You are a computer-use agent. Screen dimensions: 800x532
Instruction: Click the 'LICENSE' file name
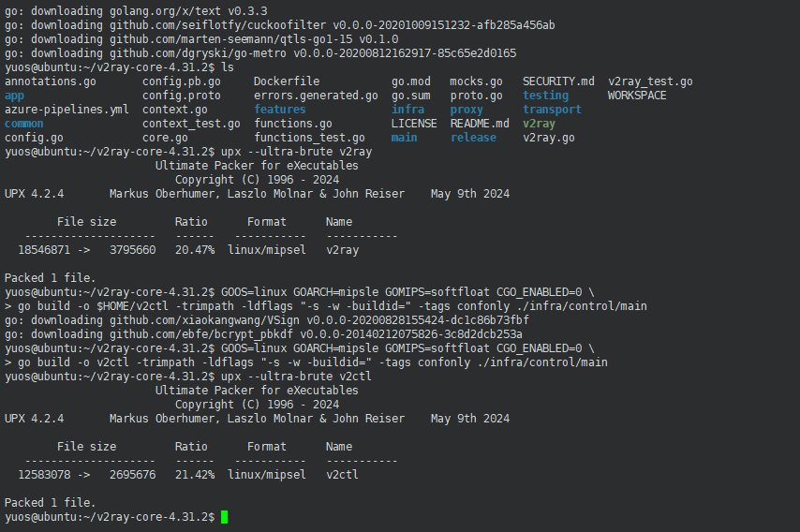(x=414, y=124)
